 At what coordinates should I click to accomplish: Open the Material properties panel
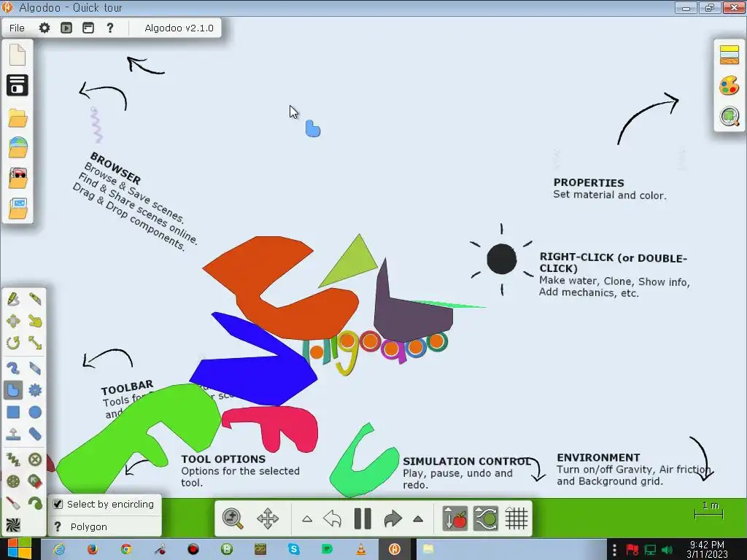[x=729, y=55]
